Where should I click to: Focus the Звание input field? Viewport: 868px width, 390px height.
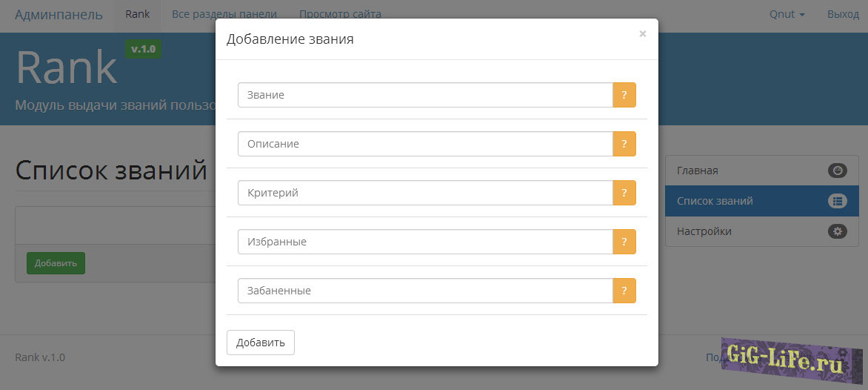425,95
